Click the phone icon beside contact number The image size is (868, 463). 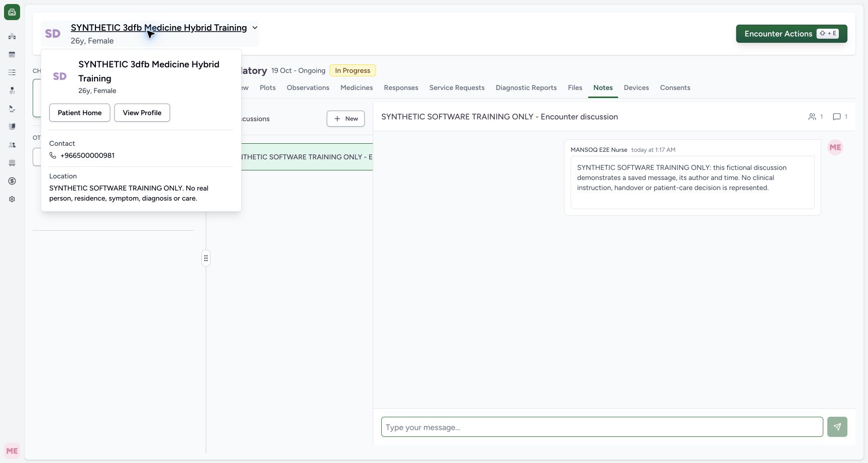(x=53, y=155)
